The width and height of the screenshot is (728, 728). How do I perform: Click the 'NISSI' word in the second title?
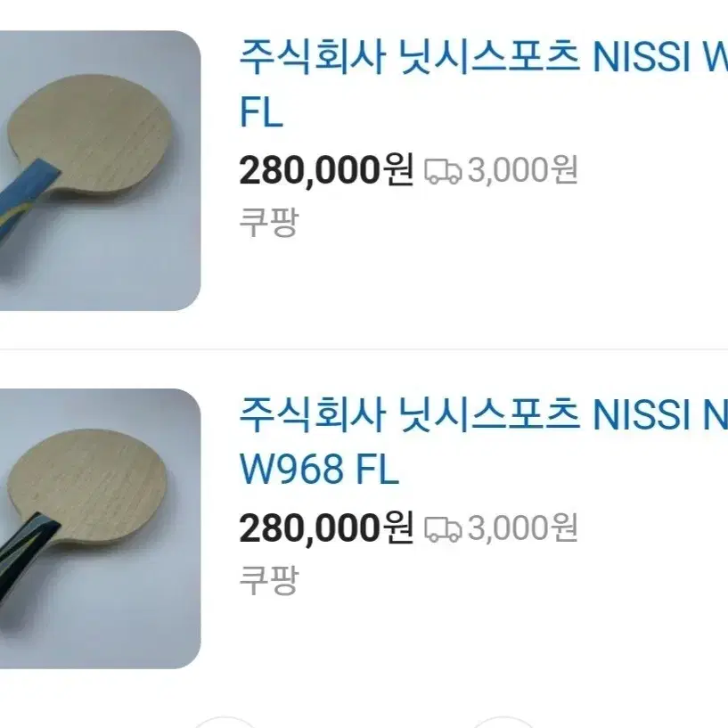tap(642, 414)
